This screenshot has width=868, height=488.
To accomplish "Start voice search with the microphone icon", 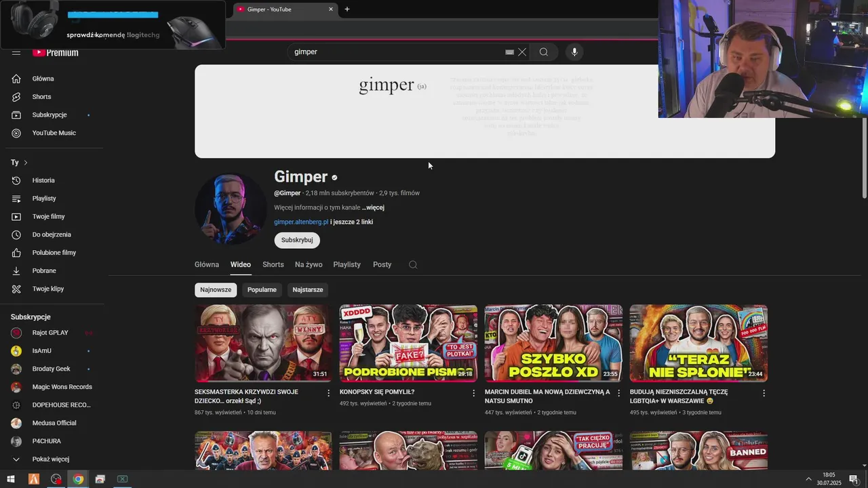I will coord(574,52).
